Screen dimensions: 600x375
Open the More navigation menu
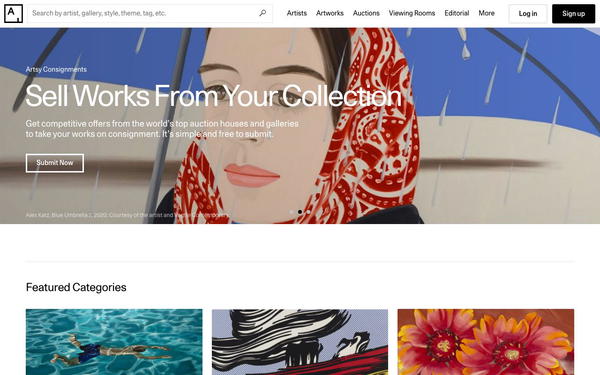pos(486,13)
